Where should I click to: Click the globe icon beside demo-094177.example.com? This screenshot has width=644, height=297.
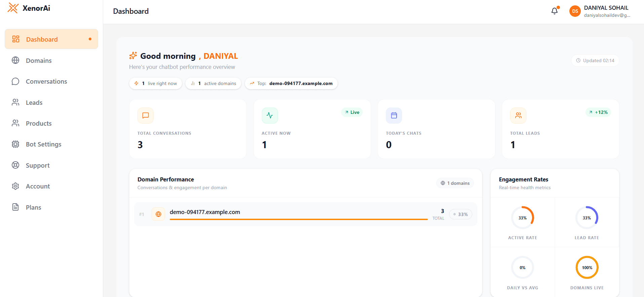coord(158,214)
